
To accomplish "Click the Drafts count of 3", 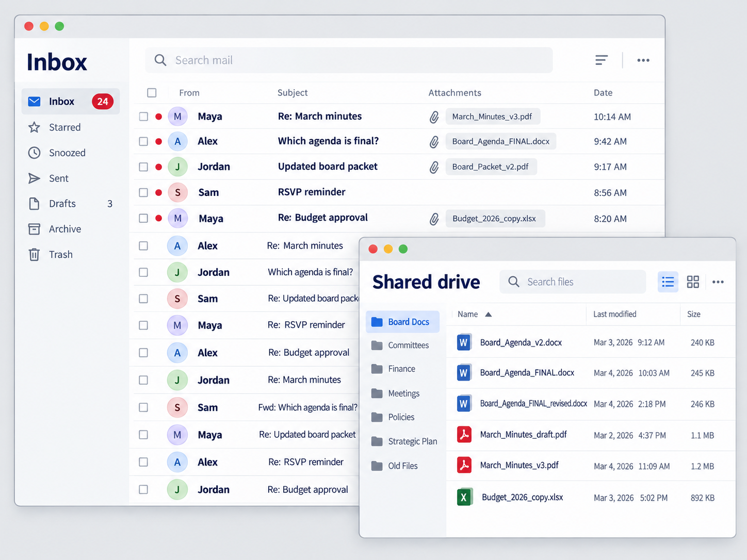I will tap(110, 204).
